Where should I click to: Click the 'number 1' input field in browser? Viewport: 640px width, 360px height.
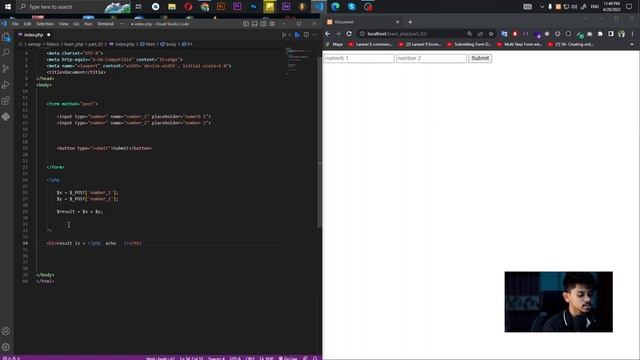pyautogui.click(x=359, y=58)
